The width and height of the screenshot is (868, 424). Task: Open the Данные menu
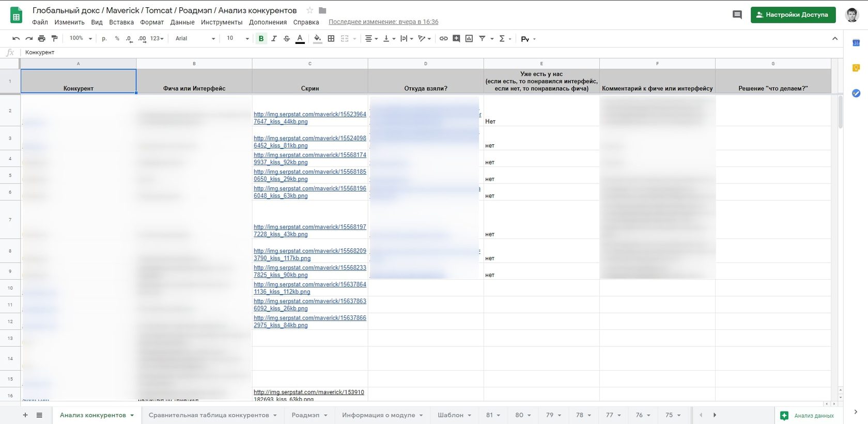(182, 22)
